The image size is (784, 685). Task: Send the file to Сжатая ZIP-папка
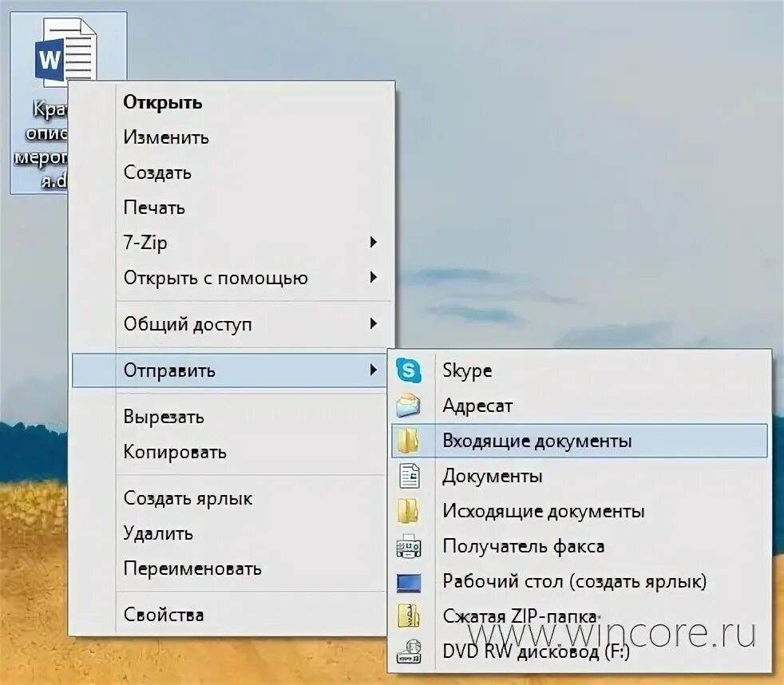pos(580,616)
